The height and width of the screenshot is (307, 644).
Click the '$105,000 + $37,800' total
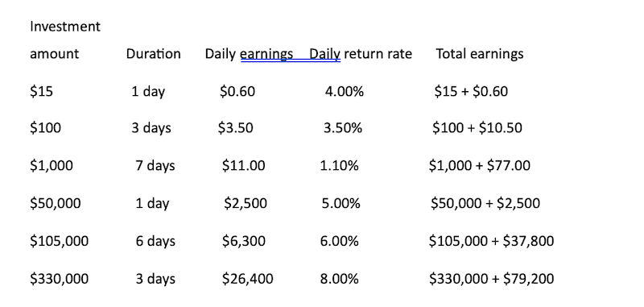(491, 241)
